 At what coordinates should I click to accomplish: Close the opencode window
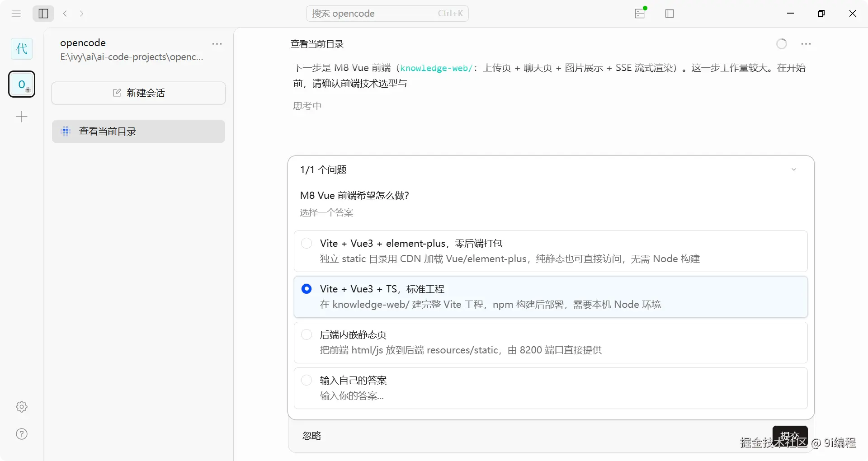click(853, 14)
